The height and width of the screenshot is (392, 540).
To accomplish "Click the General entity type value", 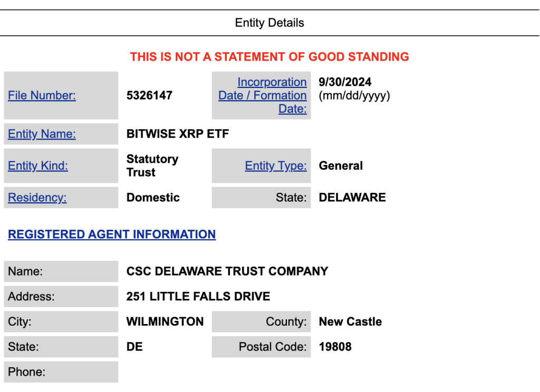I will pos(341,165).
